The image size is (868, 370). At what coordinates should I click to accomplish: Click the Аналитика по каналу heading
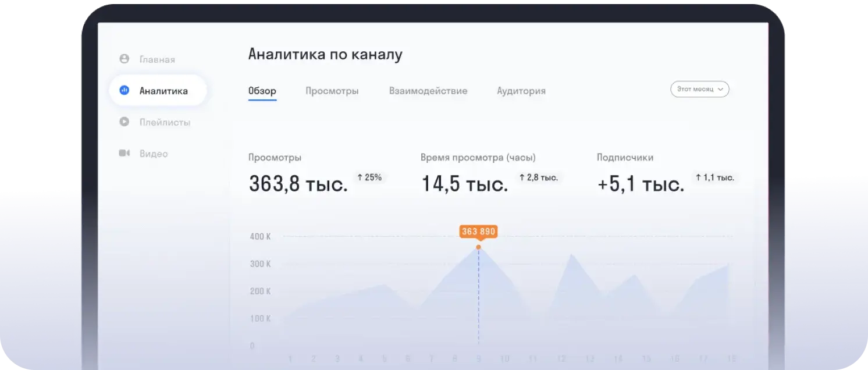325,54
